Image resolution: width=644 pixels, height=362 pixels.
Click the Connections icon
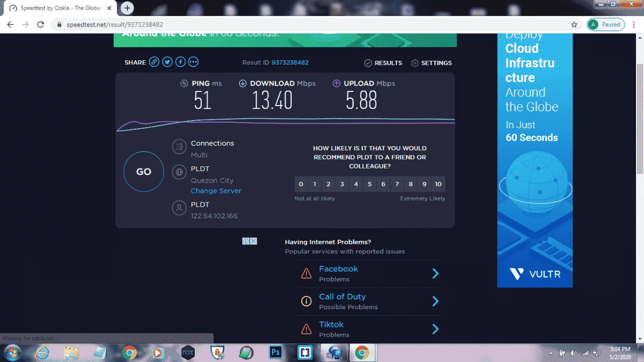[179, 147]
